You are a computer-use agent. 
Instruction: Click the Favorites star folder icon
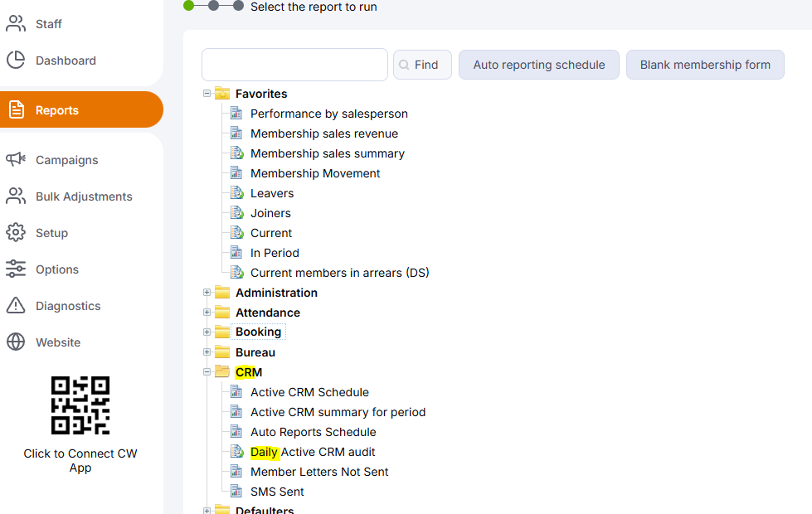[222, 93]
